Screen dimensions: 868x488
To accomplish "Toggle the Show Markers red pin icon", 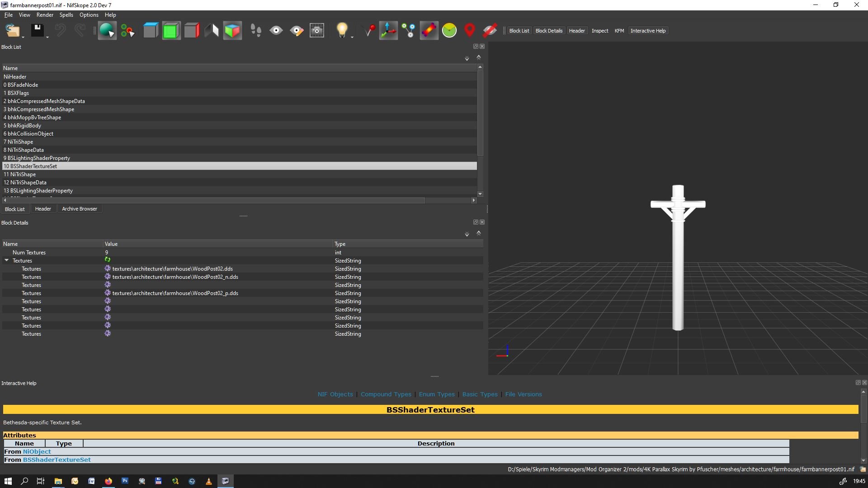I will 470,31.
